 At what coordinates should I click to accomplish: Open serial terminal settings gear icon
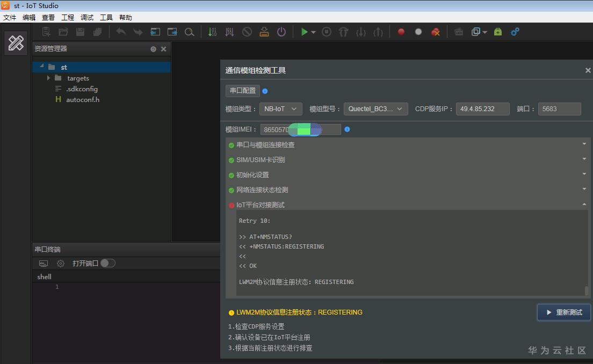pos(59,263)
